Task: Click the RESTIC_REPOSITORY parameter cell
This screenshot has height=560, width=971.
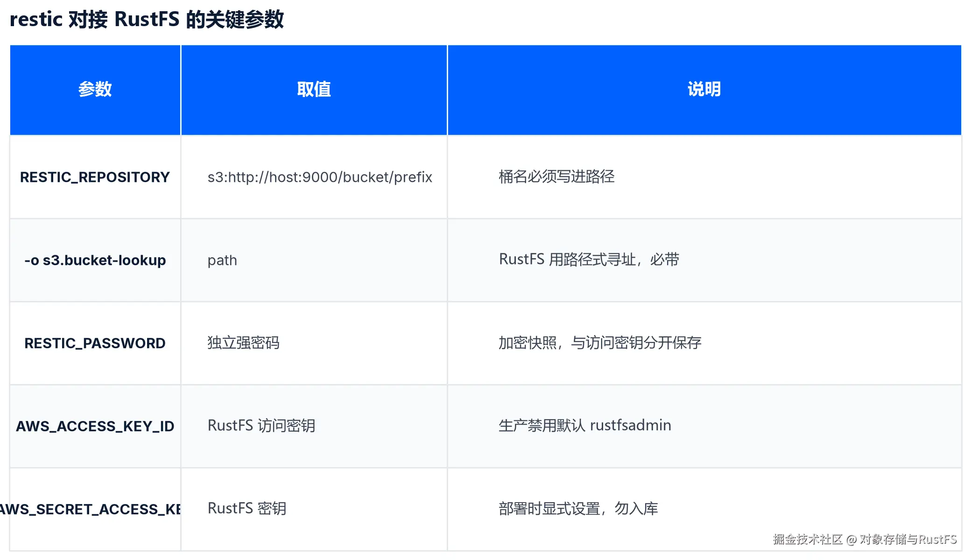Action: pyautogui.click(x=95, y=177)
